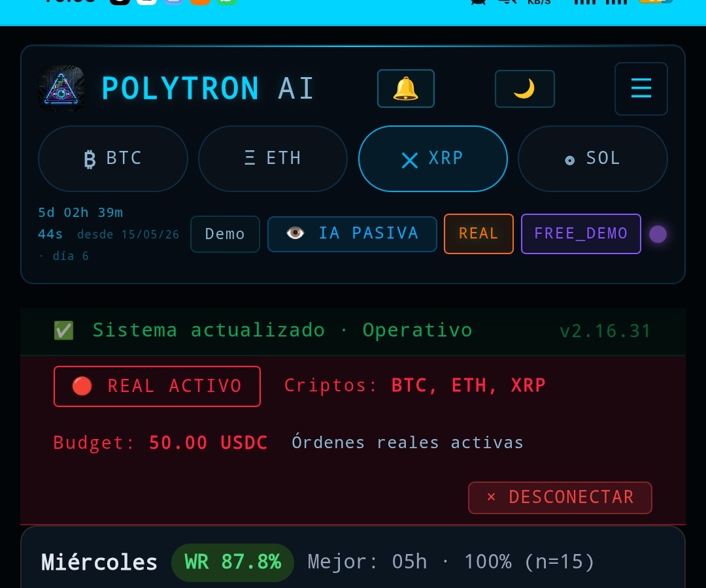Click the REAL ACTIVO indicator
The width and height of the screenshot is (706, 588).
click(x=157, y=386)
